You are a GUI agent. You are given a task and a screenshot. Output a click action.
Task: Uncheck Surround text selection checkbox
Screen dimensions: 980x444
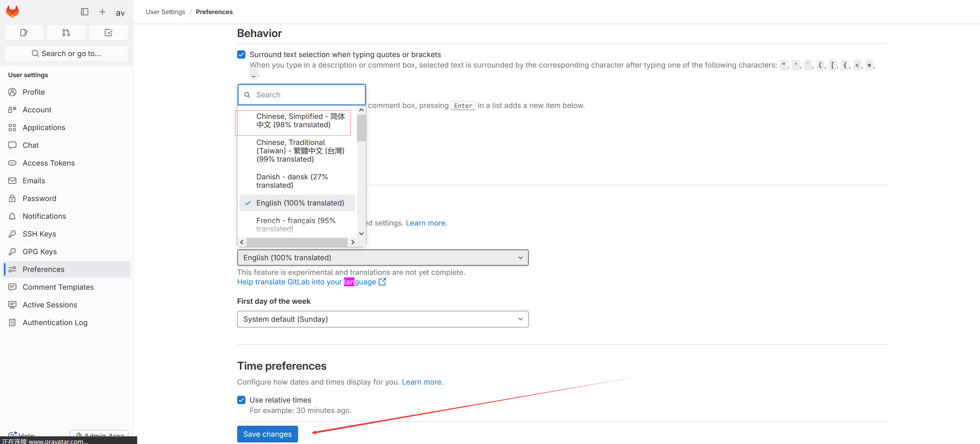point(241,54)
